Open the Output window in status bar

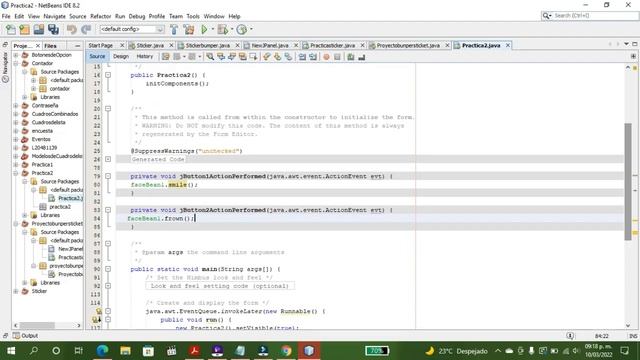coord(25,336)
